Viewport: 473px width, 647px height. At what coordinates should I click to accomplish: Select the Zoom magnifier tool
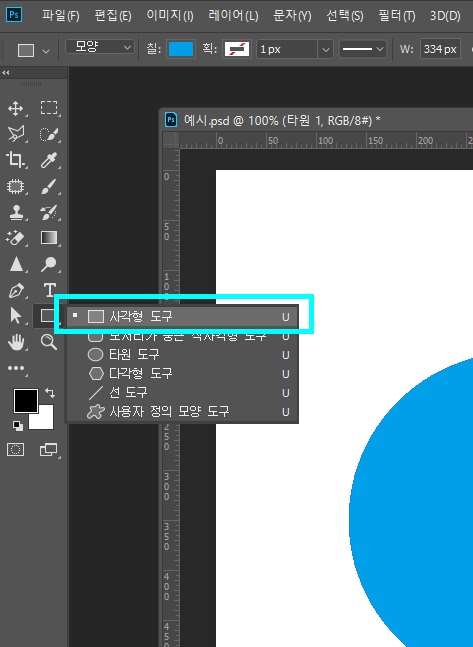[49, 342]
